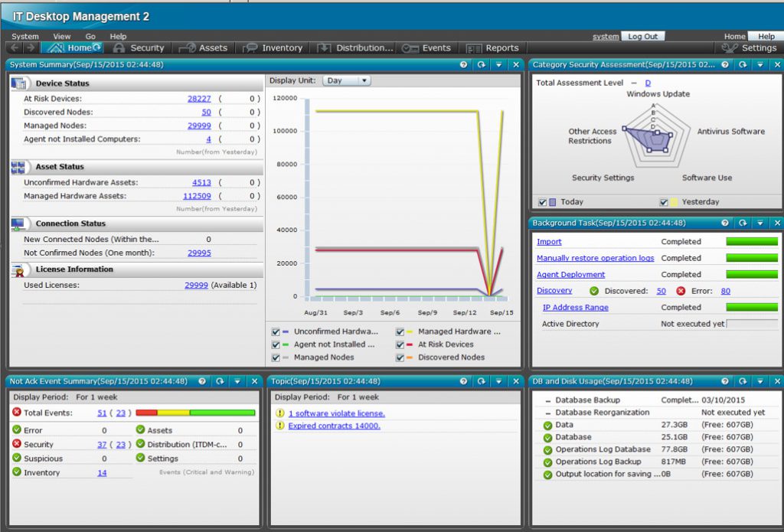Toggle Managed Nodes series checkbox

276,357
